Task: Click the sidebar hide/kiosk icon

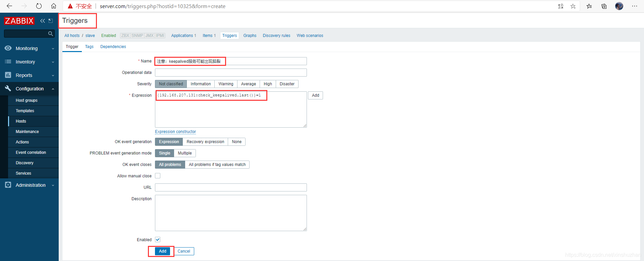Action: (x=51, y=21)
